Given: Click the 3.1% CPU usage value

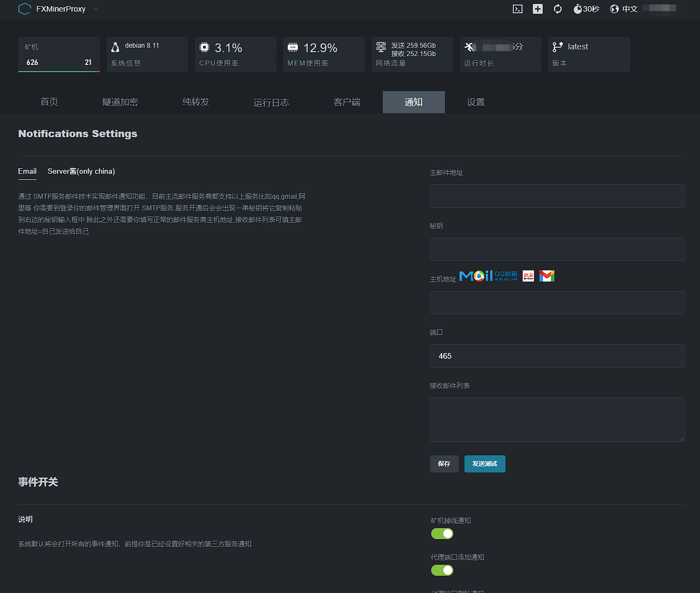Looking at the screenshot, I should point(228,48).
